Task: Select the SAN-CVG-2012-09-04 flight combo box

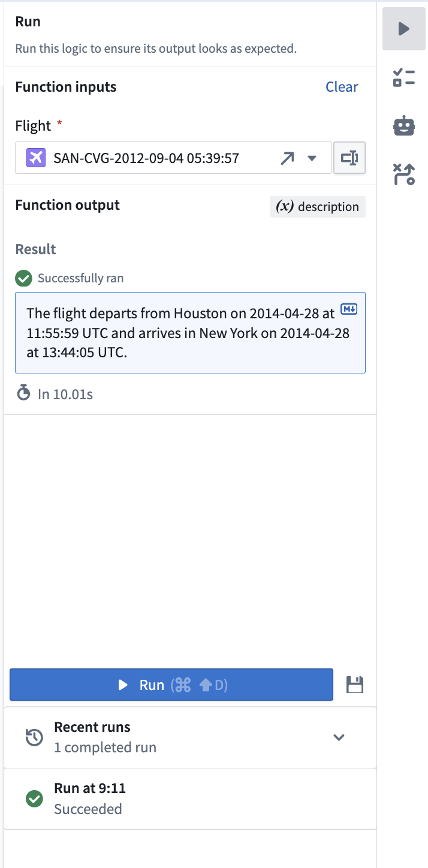Action: click(x=173, y=158)
